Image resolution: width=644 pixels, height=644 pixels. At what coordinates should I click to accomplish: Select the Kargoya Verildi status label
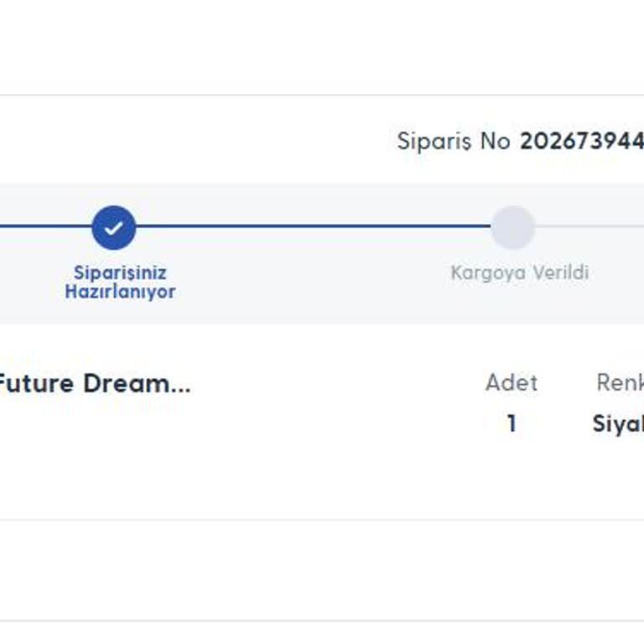tap(520, 273)
